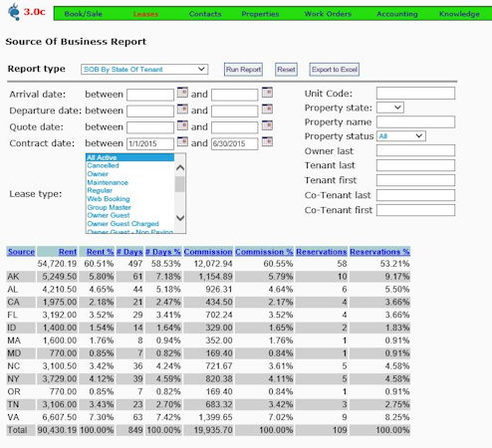Sort table by Rent column
Screen dimensions: 492x448
(x=68, y=252)
